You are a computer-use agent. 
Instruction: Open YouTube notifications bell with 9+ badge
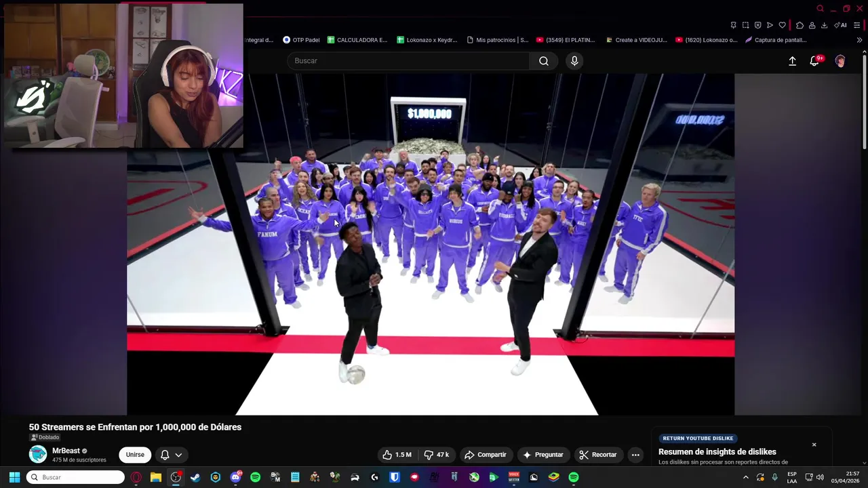coord(815,61)
